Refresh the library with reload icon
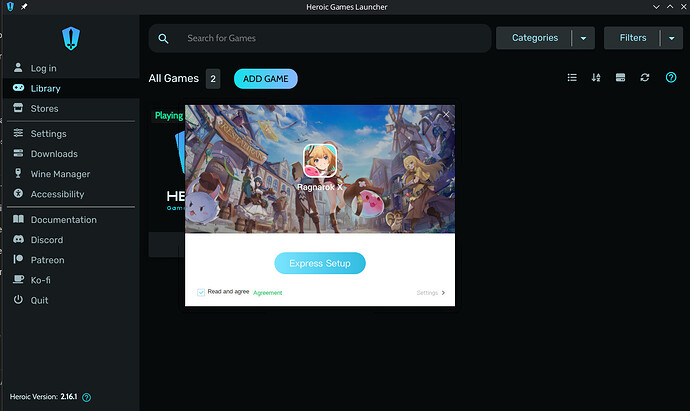690x411 pixels. (x=645, y=77)
